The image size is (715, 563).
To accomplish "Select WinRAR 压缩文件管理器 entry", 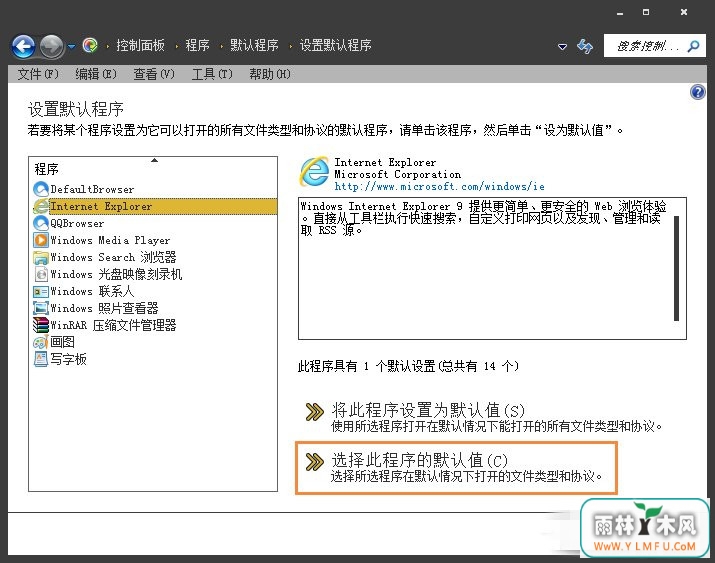I will (113, 325).
